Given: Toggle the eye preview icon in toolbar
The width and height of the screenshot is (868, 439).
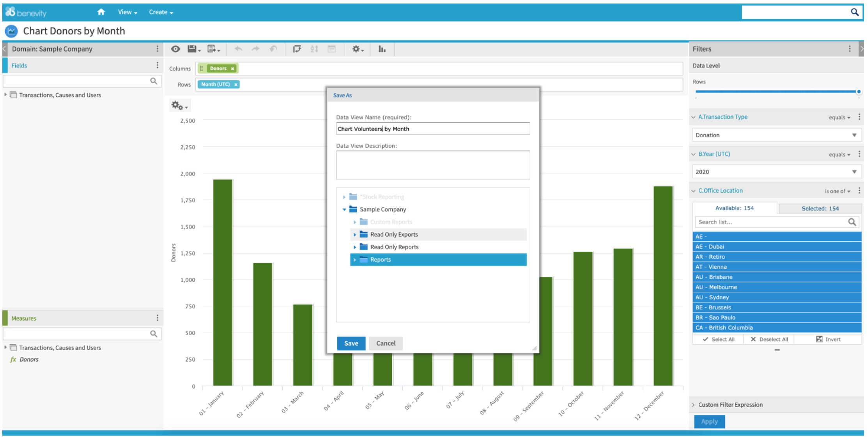Looking at the screenshot, I should pos(175,49).
